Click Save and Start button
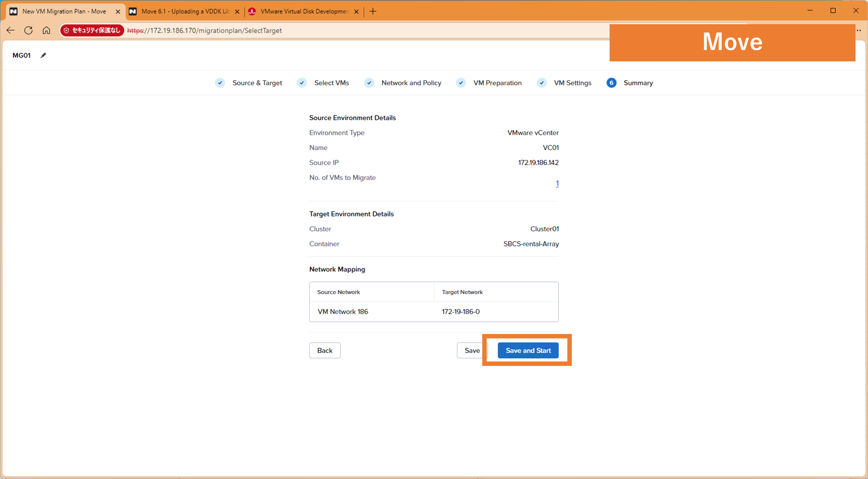 pyautogui.click(x=528, y=350)
